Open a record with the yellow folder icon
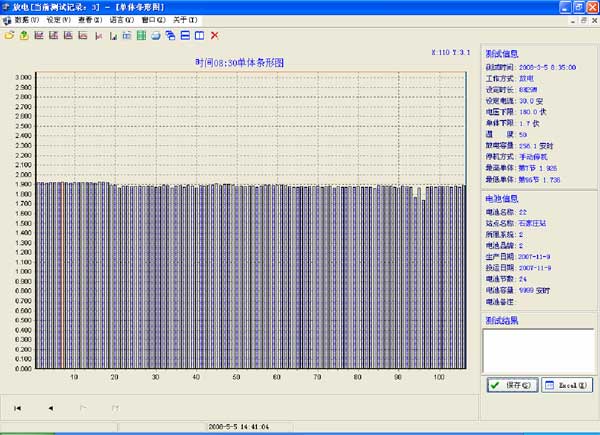600x435 pixels. [x=9, y=36]
